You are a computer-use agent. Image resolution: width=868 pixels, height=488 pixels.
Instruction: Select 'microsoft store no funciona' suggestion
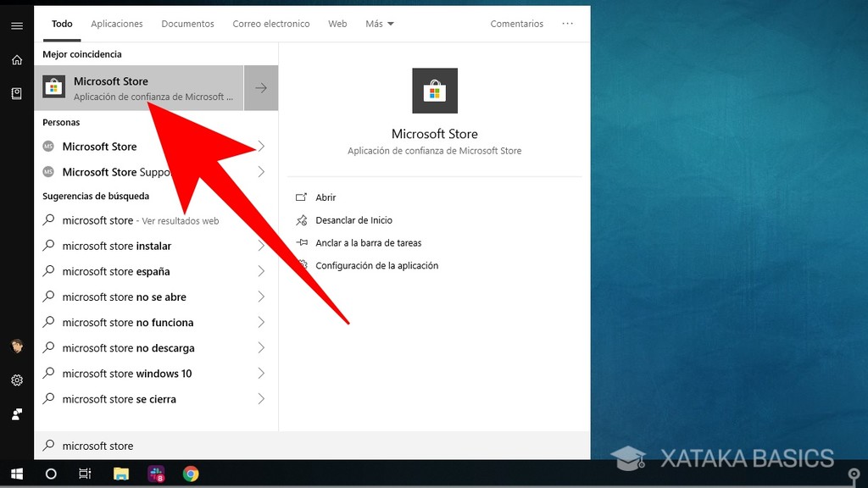tap(156, 322)
